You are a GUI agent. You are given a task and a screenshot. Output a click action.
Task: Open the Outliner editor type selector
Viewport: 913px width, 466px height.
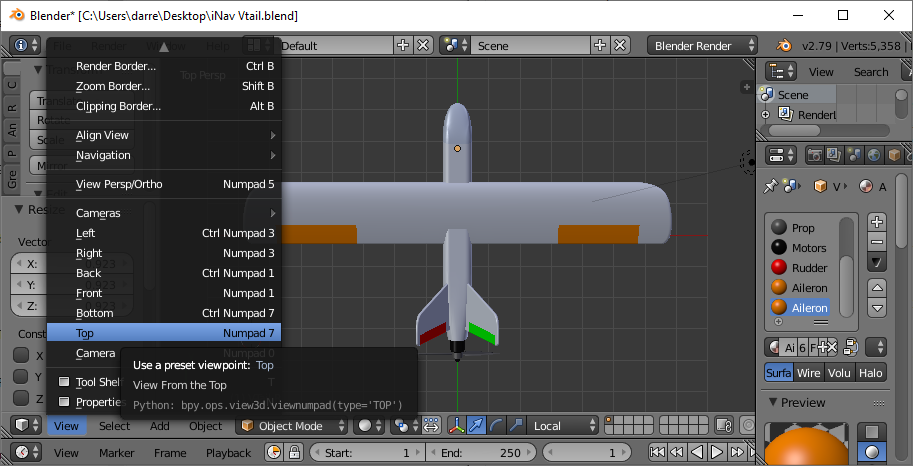pos(781,72)
